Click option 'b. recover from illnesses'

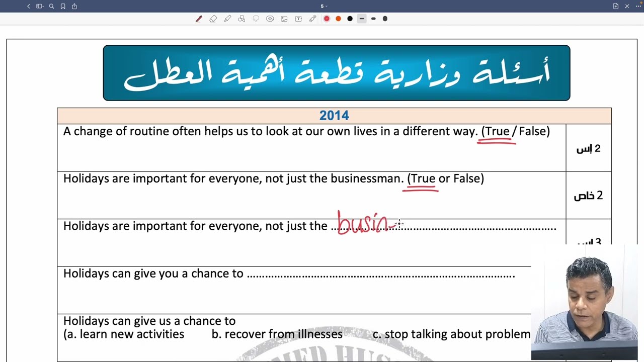277,334
